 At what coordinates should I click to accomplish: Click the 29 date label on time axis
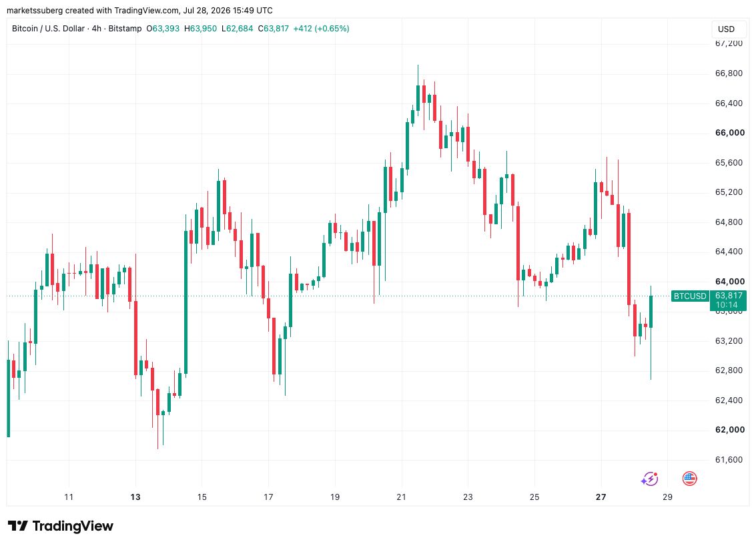667,497
